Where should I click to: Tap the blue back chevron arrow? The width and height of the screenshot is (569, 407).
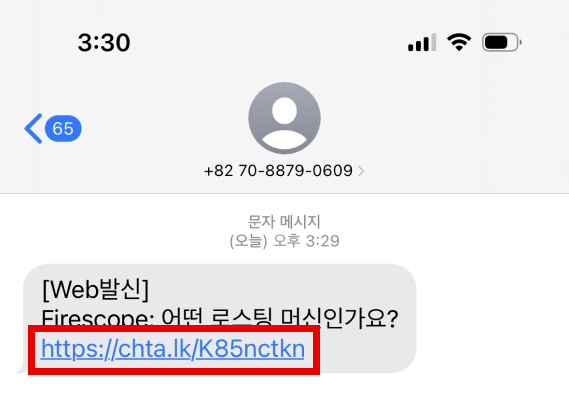click(33, 128)
